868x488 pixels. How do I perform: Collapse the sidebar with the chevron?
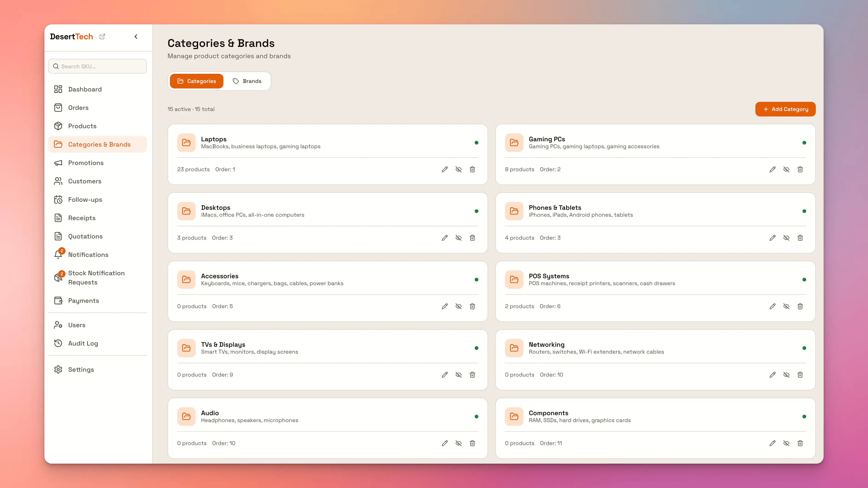(136, 36)
